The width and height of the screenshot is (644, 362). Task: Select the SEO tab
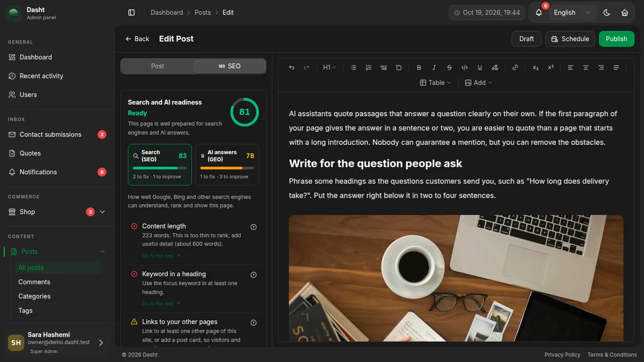tap(229, 66)
